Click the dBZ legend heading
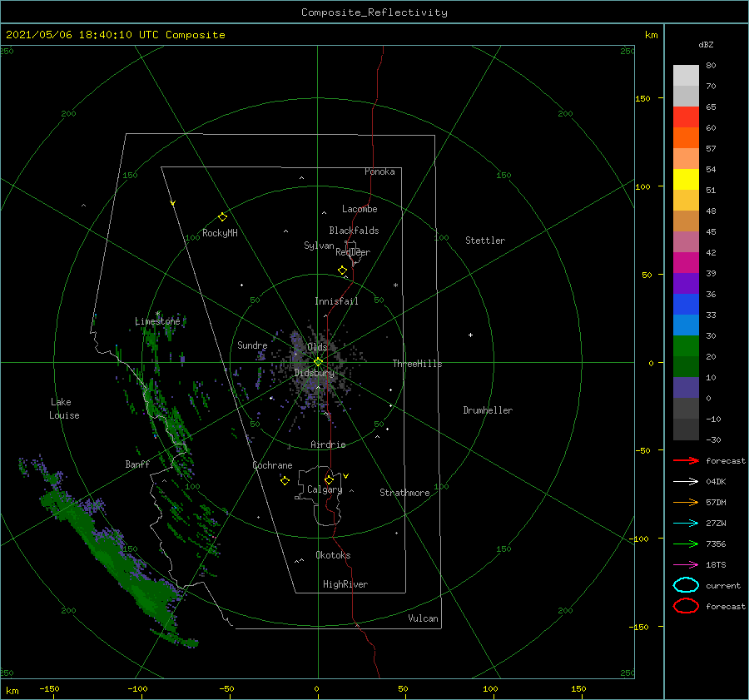Image resolution: width=749 pixels, height=700 pixels. click(706, 45)
